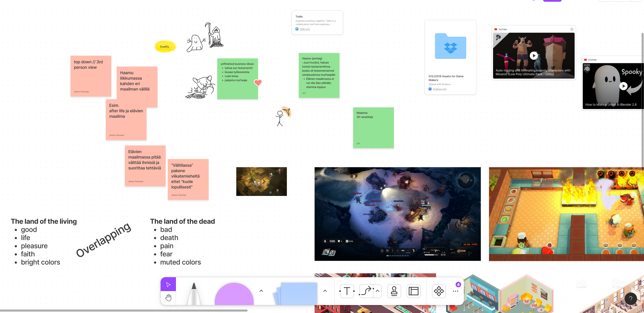This screenshot has width=644, height=313.
Task: Select the 'unfinished business ideas' green sticky
Action: coord(238,79)
